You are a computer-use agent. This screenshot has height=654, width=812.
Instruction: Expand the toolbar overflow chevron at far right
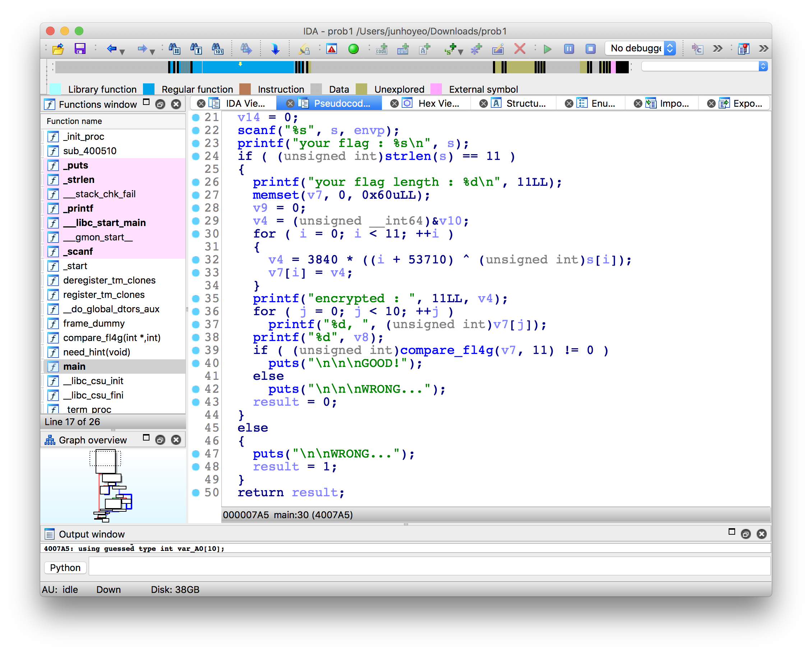point(764,49)
